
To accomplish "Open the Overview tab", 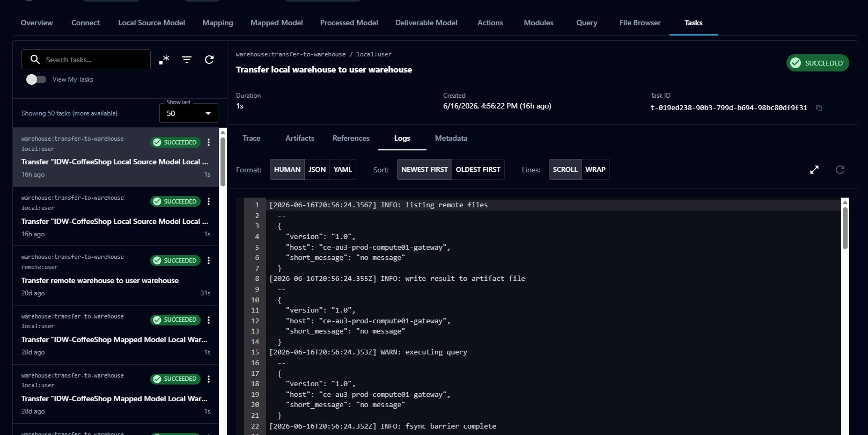I will [x=37, y=23].
